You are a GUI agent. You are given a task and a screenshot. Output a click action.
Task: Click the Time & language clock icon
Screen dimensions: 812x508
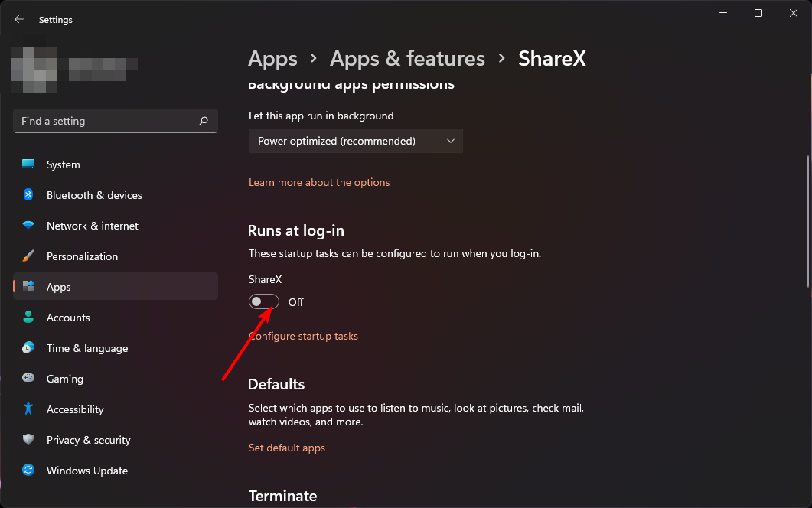28,348
